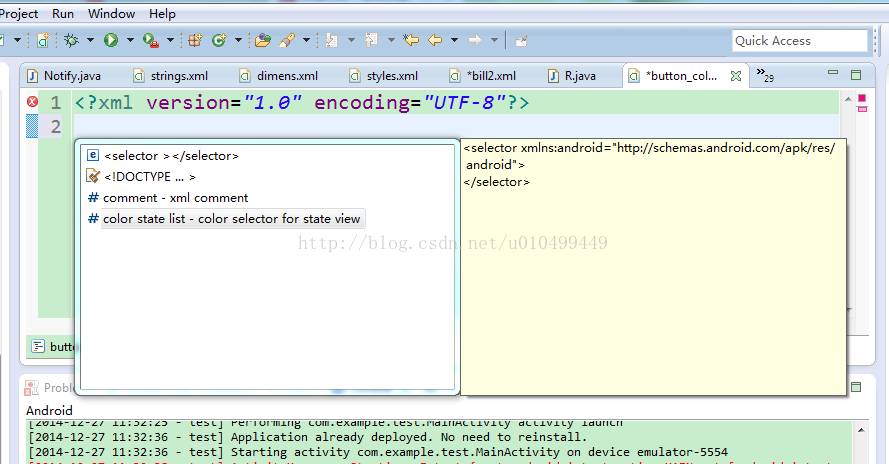
Task: Maximize the bottom Android console panel
Action: point(856,387)
